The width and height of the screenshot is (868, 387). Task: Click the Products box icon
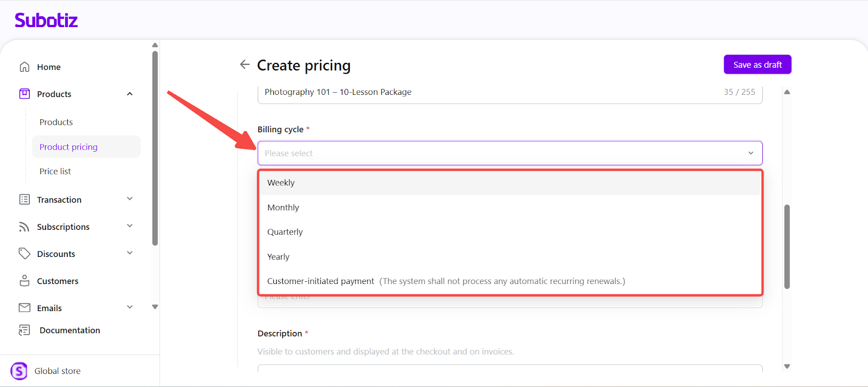pos(24,94)
